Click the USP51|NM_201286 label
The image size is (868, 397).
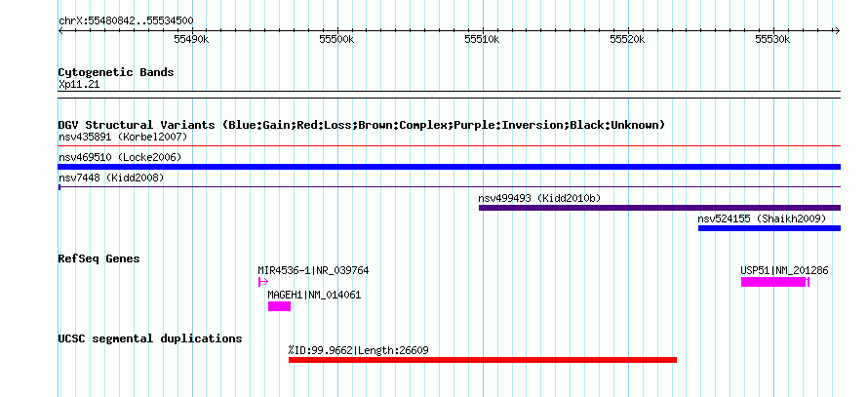click(x=785, y=271)
